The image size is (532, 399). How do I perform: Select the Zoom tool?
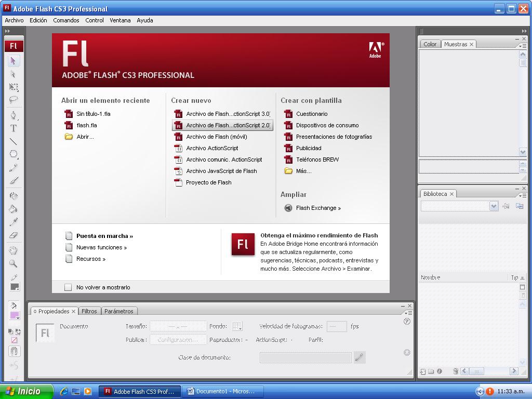coord(14,262)
